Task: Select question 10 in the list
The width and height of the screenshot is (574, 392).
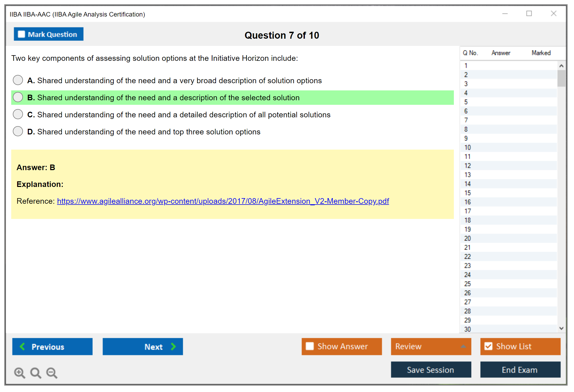Action: point(467,147)
